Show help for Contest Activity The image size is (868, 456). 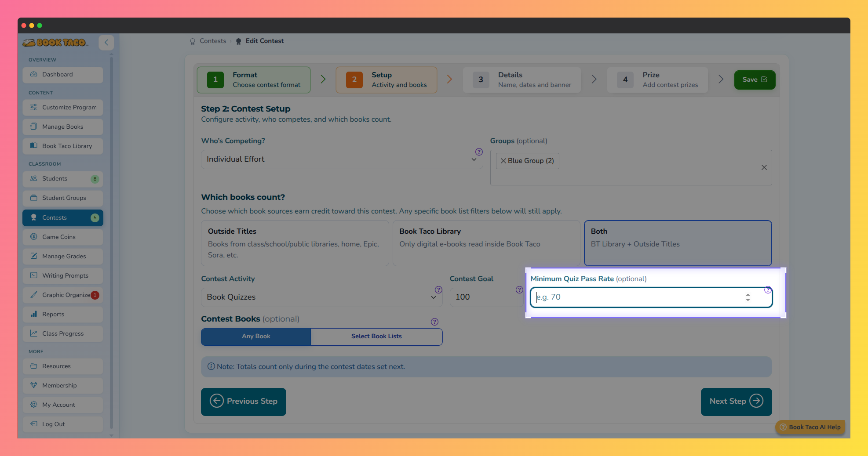point(438,290)
